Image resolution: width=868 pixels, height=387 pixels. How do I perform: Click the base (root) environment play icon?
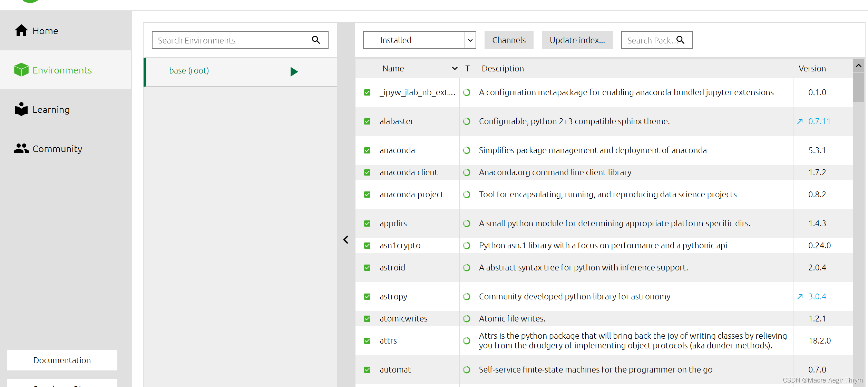click(x=293, y=71)
